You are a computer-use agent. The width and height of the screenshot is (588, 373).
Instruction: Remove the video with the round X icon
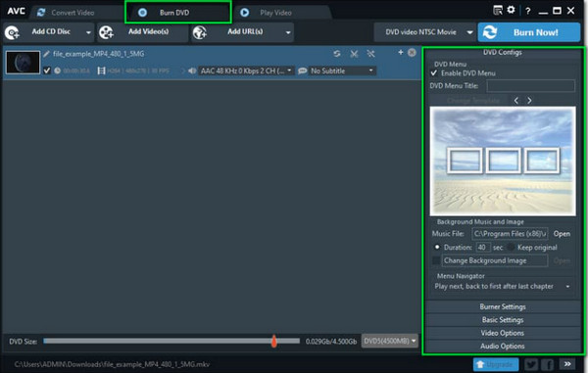[x=412, y=53]
